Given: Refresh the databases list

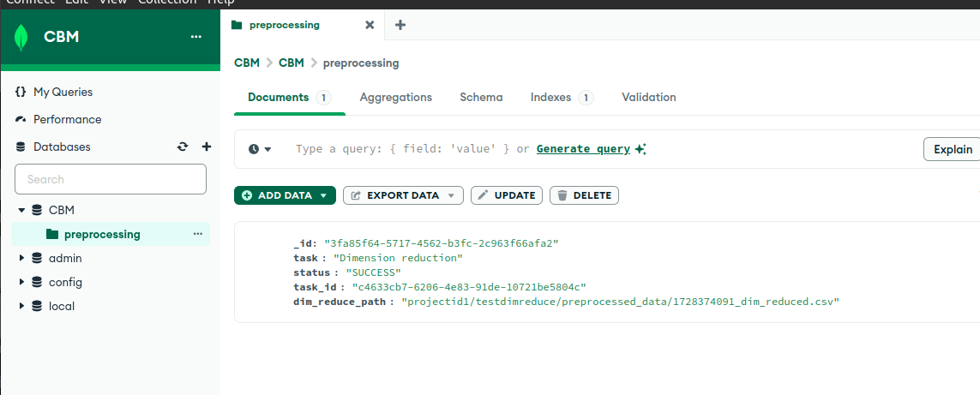Looking at the screenshot, I should coord(183,147).
